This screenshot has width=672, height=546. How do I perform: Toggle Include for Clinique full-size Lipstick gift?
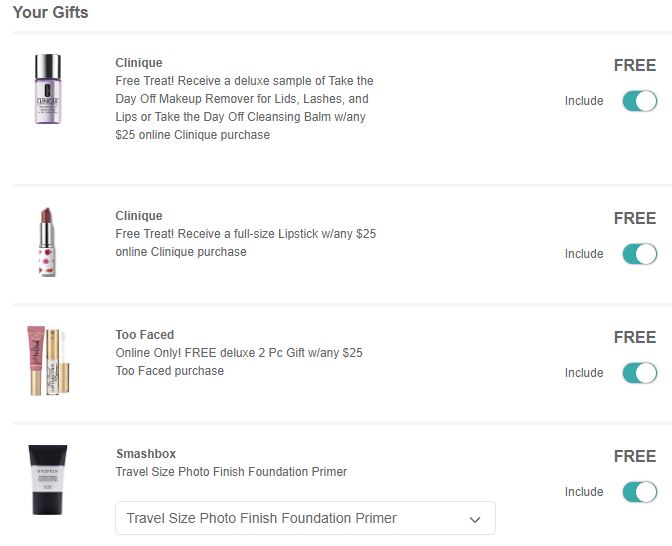pyautogui.click(x=640, y=254)
